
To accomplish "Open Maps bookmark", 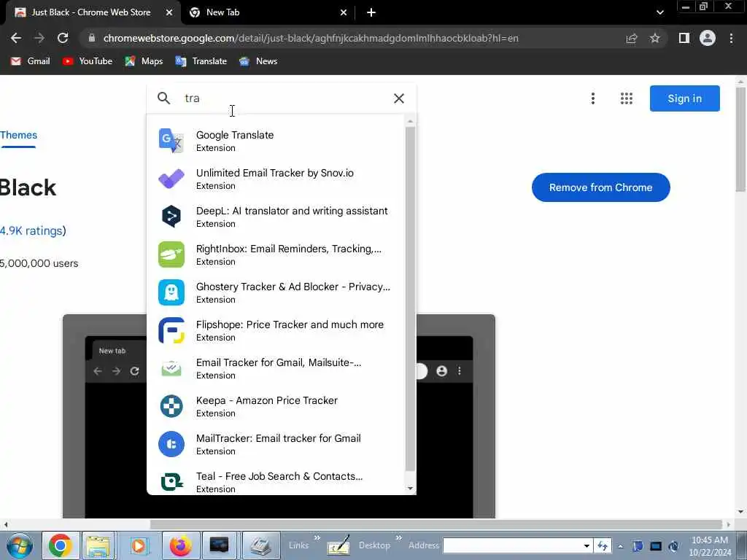I will 144,61.
